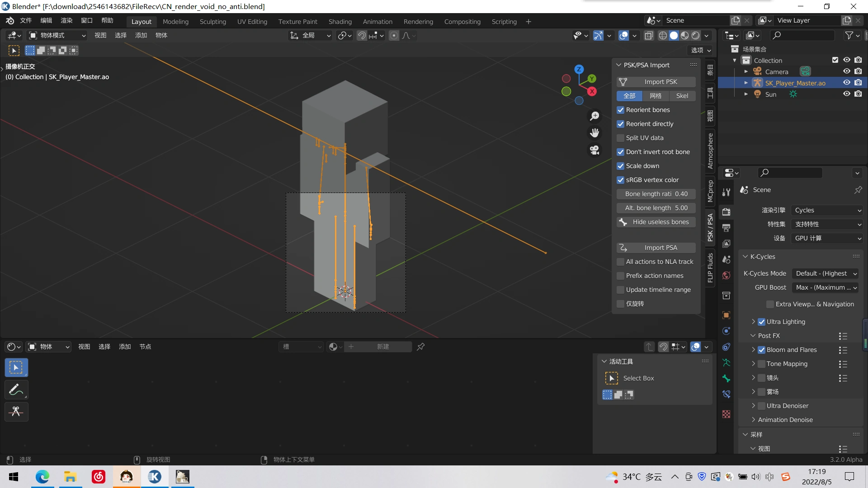Open the render engine Cycles dropdown

click(827, 210)
